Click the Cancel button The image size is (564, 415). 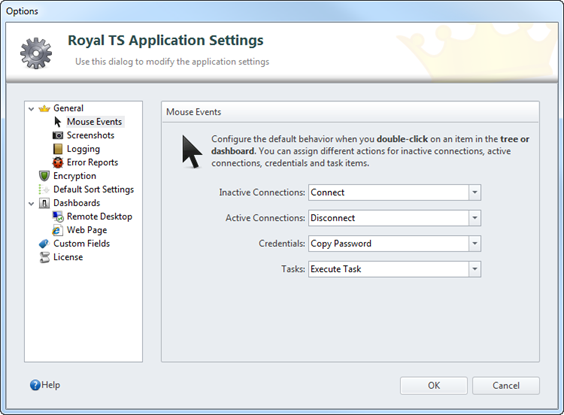point(506,386)
